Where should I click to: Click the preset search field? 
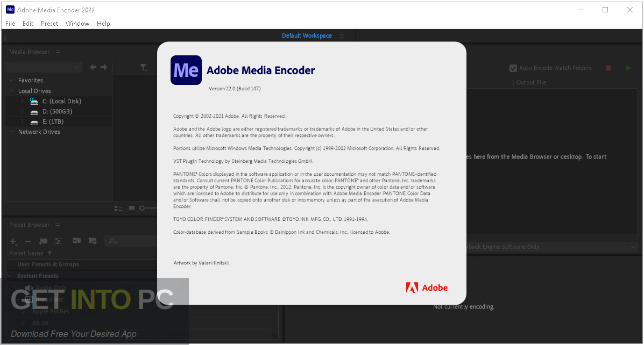(131, 241)
